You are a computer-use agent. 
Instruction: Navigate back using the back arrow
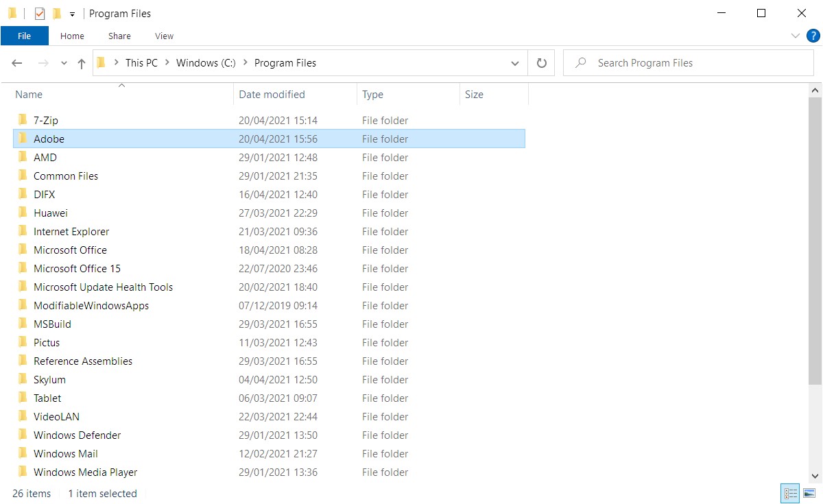(x=16, y=62)
